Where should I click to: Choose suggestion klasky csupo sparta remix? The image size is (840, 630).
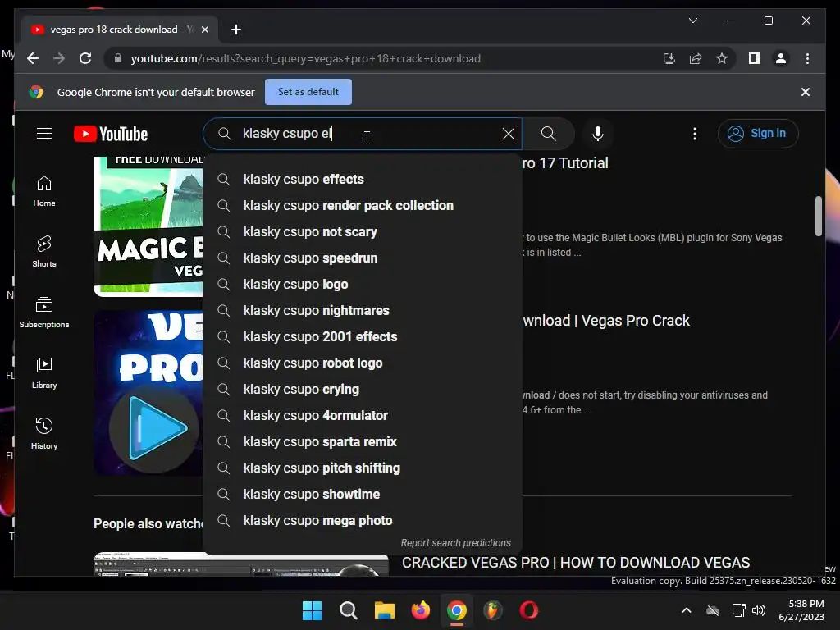362,441
